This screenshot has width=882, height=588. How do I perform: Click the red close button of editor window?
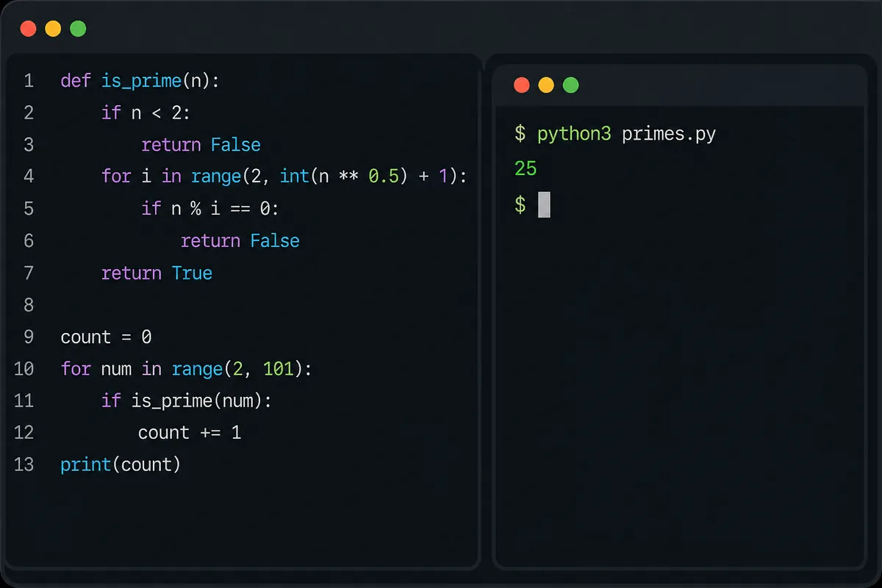[28, 29]
